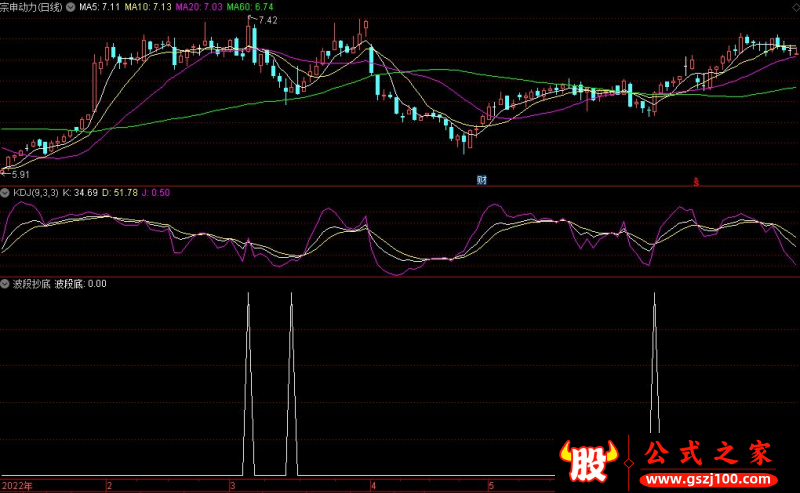
Task: Click the red dividend marker on the price chart
Action: pyautogui.click(x=696, y=181)
